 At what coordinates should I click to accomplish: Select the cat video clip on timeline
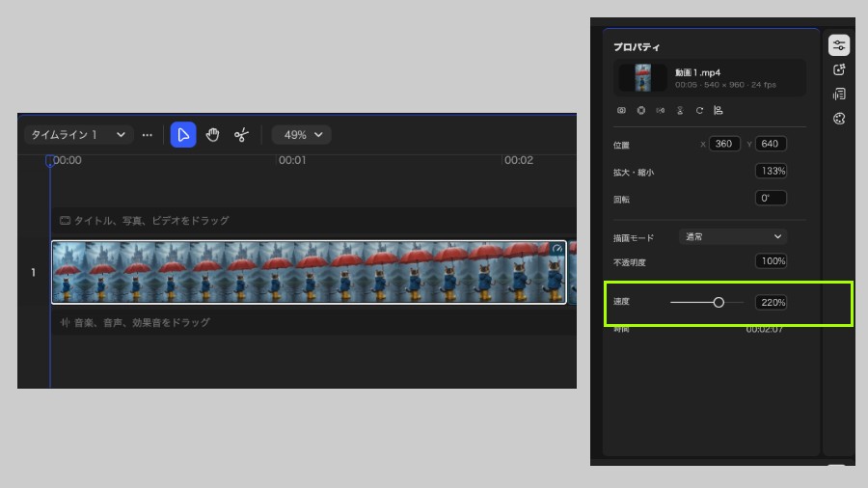pos(309,272)
